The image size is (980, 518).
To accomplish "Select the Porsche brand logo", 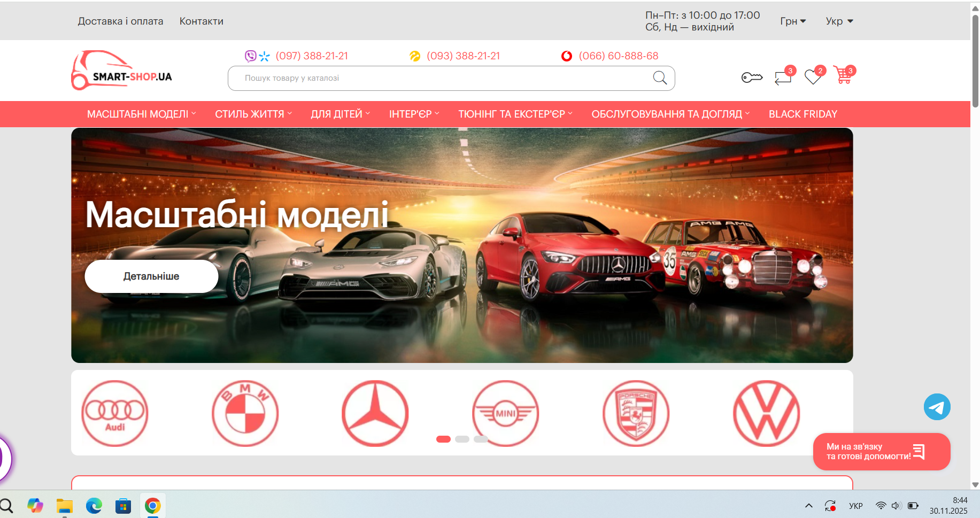I will (x=636, y=413).
